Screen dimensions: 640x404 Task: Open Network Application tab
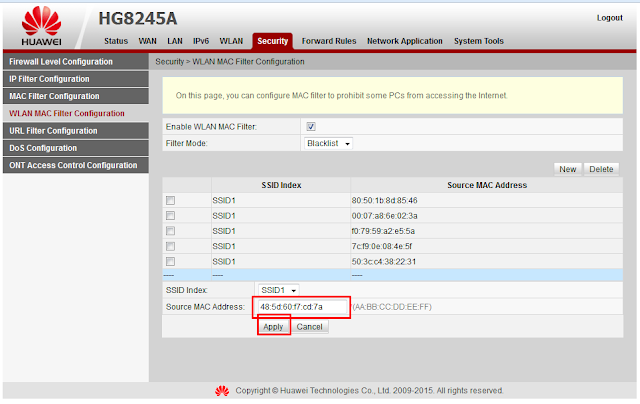pos(404,41)
